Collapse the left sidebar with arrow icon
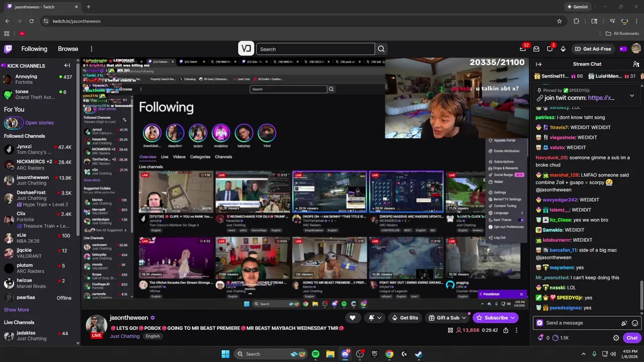Image resolution: width=644 pixels, height=362 pixels. tap(67, 65)
